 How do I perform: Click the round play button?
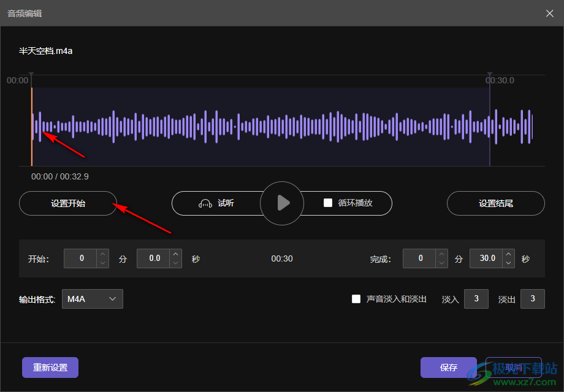(282, 203)
